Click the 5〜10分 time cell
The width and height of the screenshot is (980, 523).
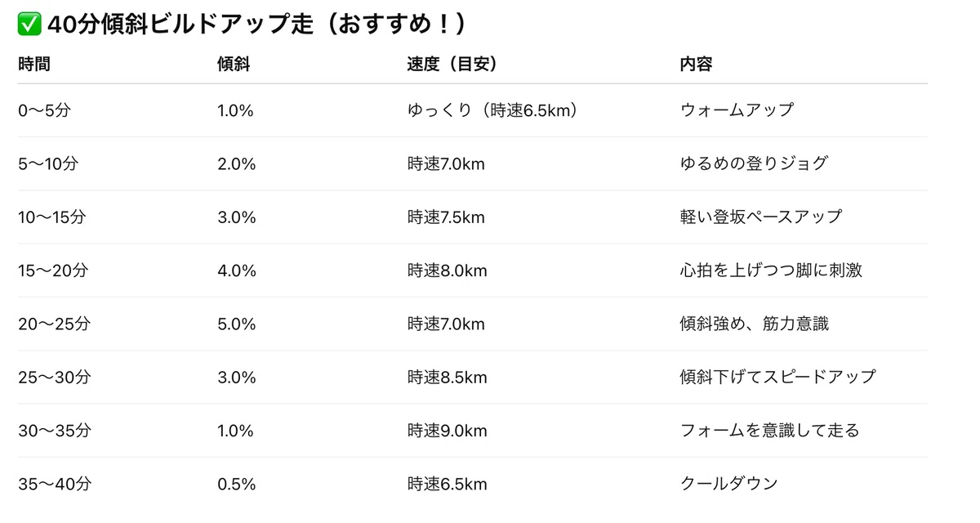48,163
